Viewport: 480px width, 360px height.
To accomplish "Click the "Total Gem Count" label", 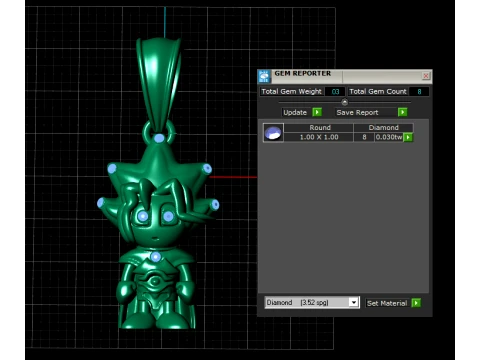I will [378, 91].
